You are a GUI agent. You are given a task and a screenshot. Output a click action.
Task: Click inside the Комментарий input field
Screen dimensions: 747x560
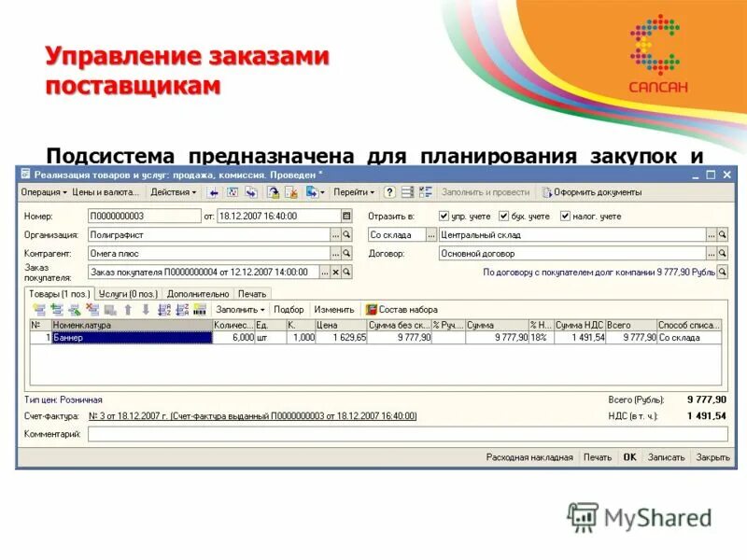(x=373, y=433)
